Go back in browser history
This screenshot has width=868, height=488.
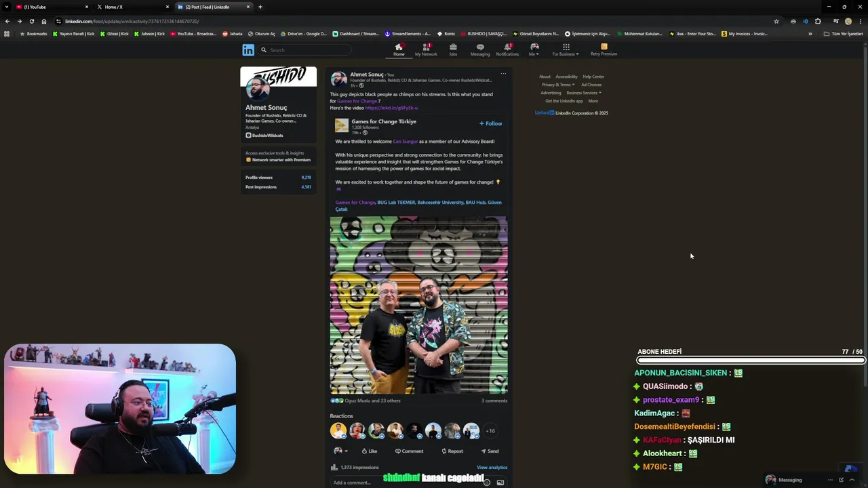[x=7, y=21]
